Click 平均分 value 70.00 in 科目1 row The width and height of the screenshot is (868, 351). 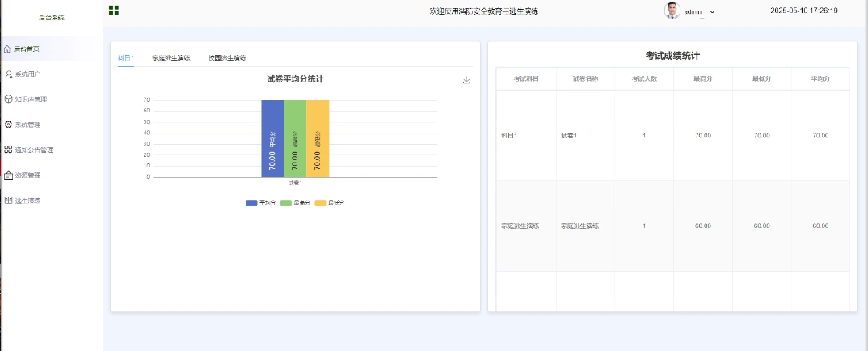pyautogui.click(x=820, y=136)
